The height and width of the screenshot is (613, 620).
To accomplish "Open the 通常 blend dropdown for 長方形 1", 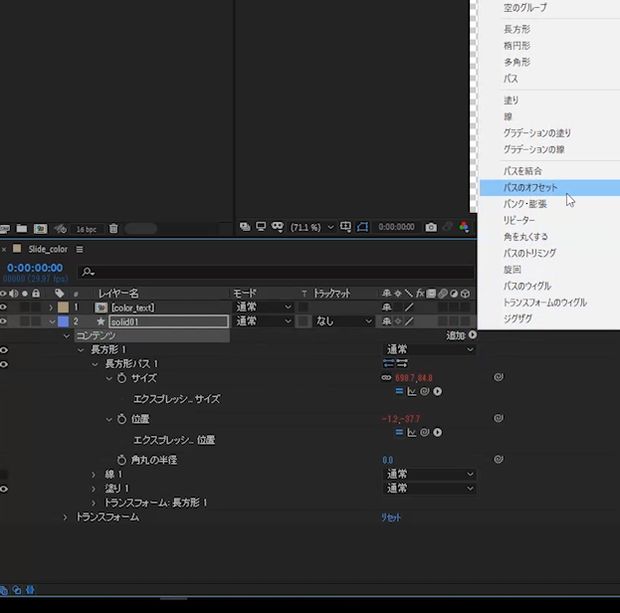I will coord(429,349).
